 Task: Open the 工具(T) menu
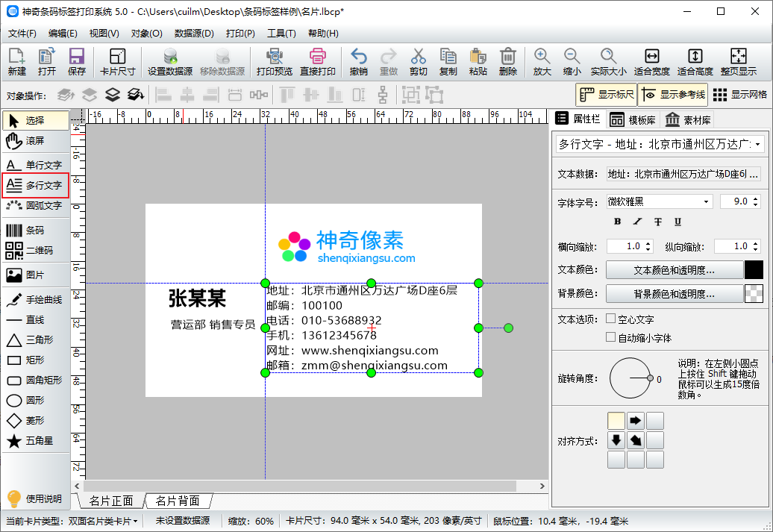click(281, 34)
